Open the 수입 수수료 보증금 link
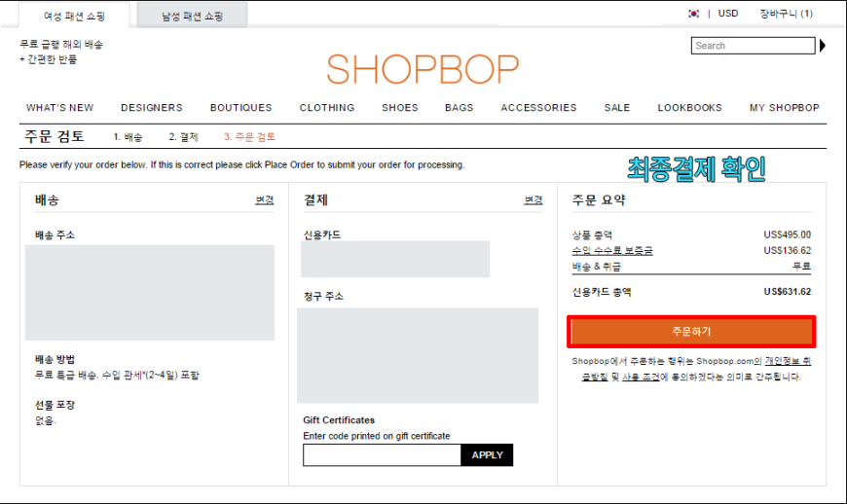Image resolution: width=847 pixels, height=504 pixels. coord(612,250)
